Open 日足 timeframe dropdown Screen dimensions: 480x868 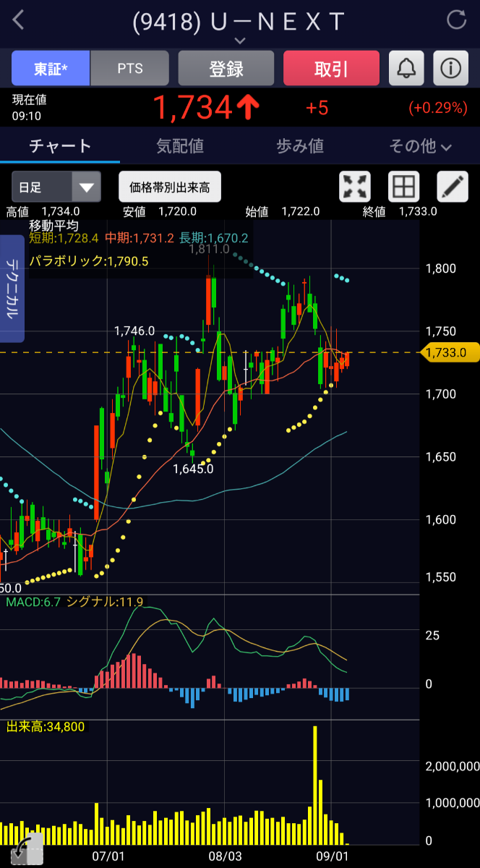pyautogui.click(x=56, y=187)
